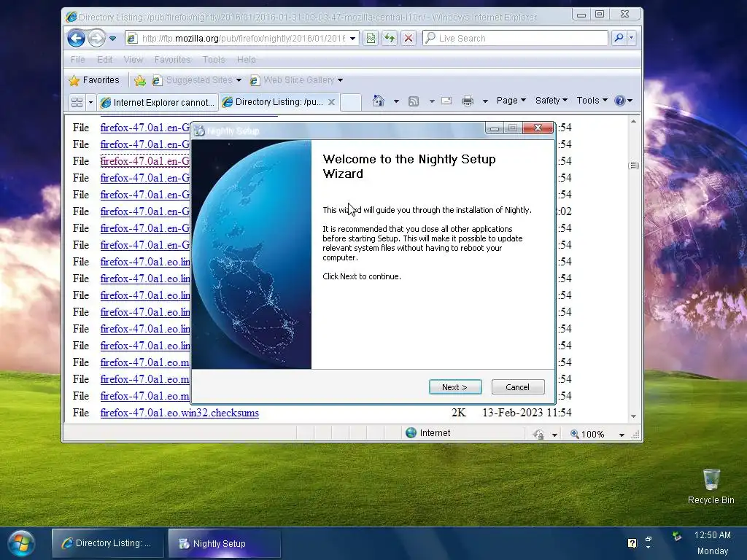Open recent pages dropdown beside Forward button
Viewport: 747px width, 560px height.
113,38
